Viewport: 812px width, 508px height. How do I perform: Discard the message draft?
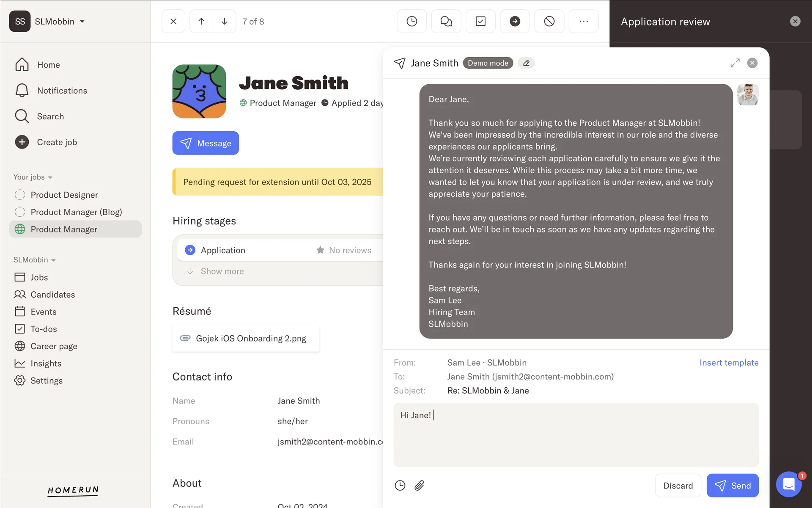coord(678,486)
